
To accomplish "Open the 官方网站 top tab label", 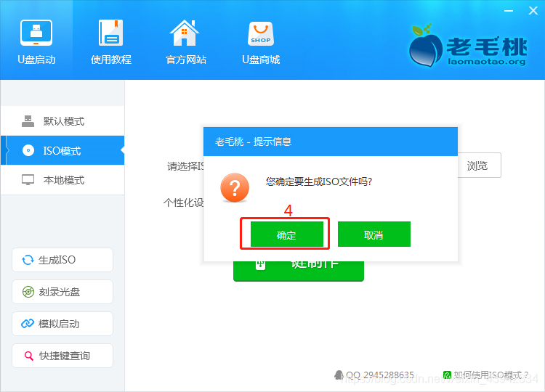I will tap(186, 60).
